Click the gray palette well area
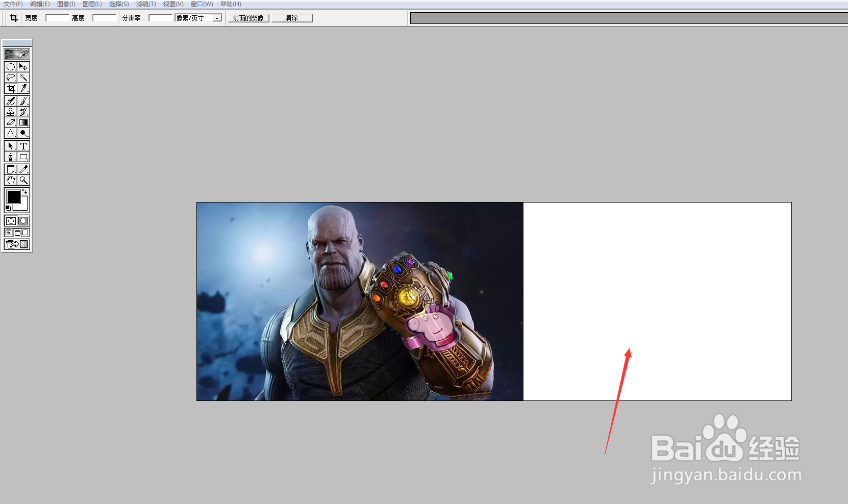 629,18
